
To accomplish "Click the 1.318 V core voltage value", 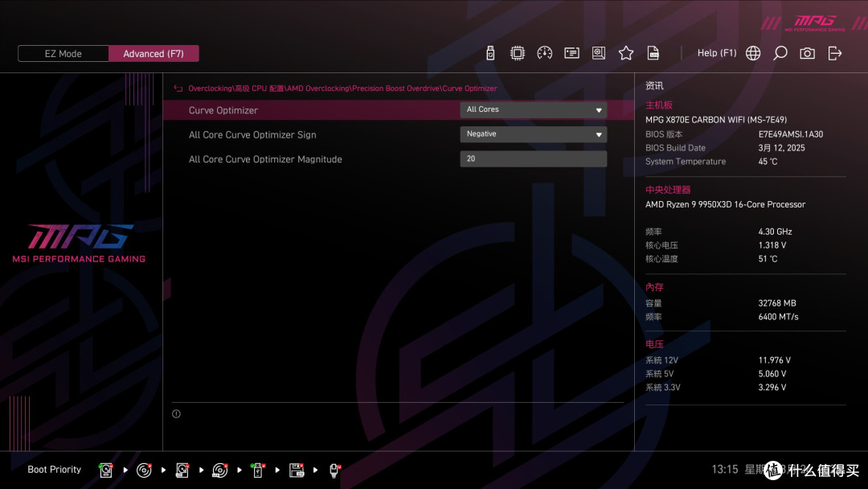I will coord(772,244).
